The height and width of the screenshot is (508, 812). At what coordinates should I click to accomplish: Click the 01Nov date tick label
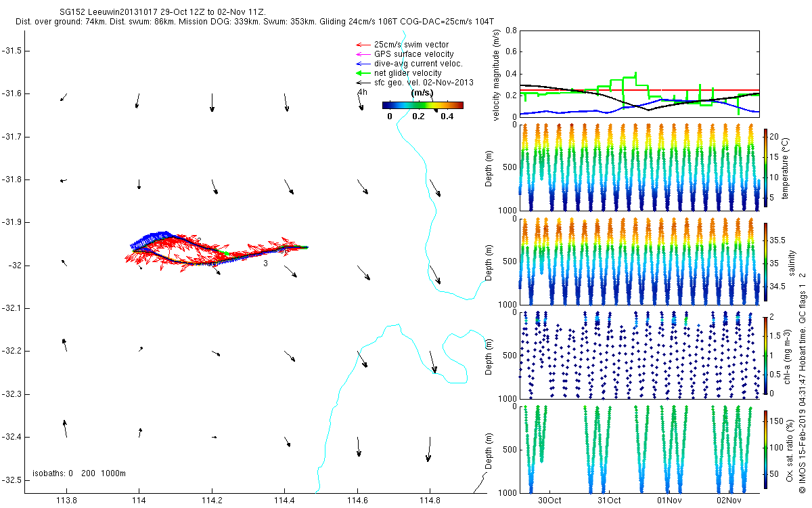pos(669,501)
